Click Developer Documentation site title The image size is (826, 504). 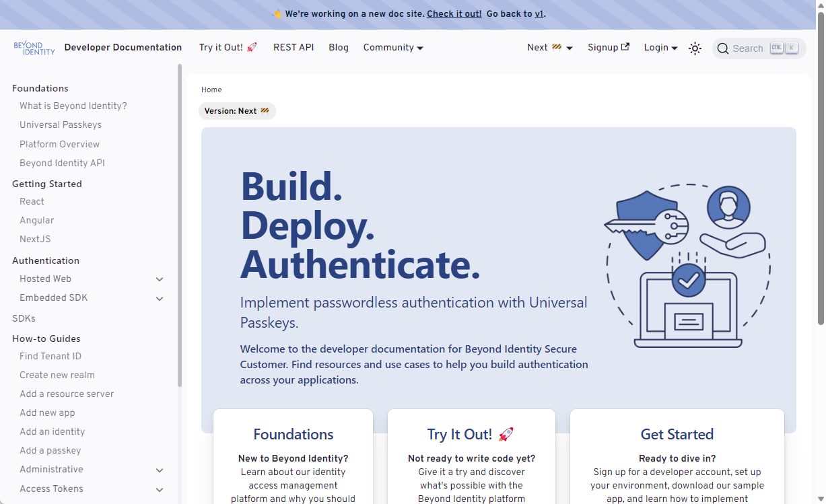pos(123,47)
